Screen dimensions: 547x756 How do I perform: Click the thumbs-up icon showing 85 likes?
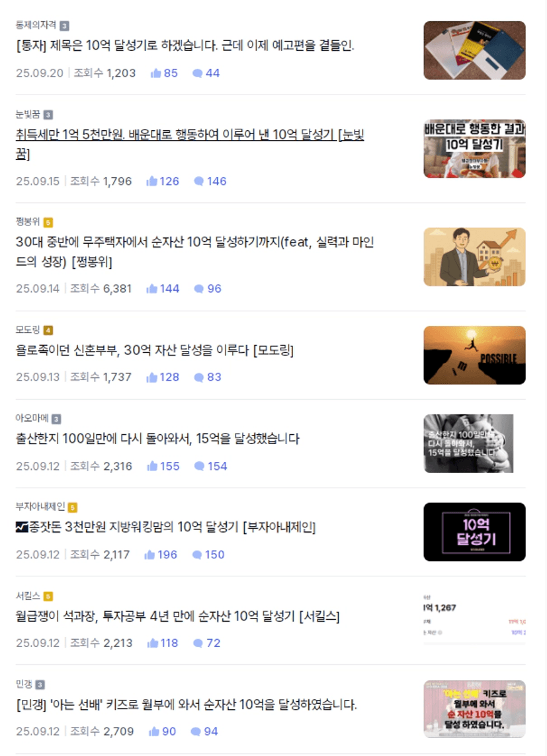155,73
